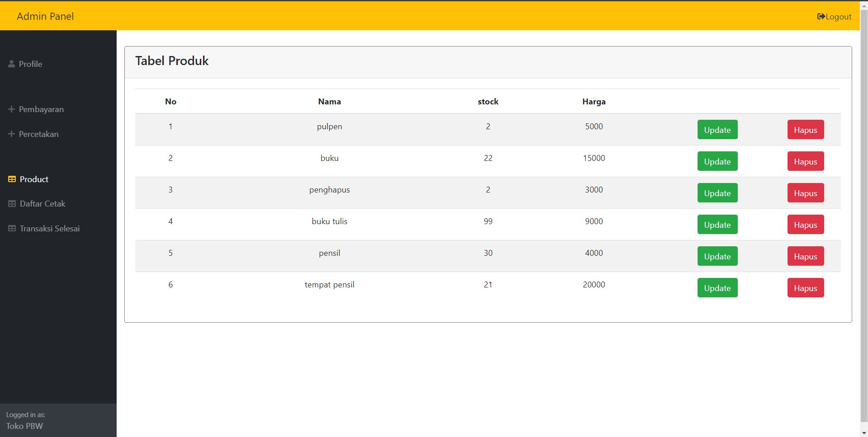Update the pensil product

tap(717, 256)
